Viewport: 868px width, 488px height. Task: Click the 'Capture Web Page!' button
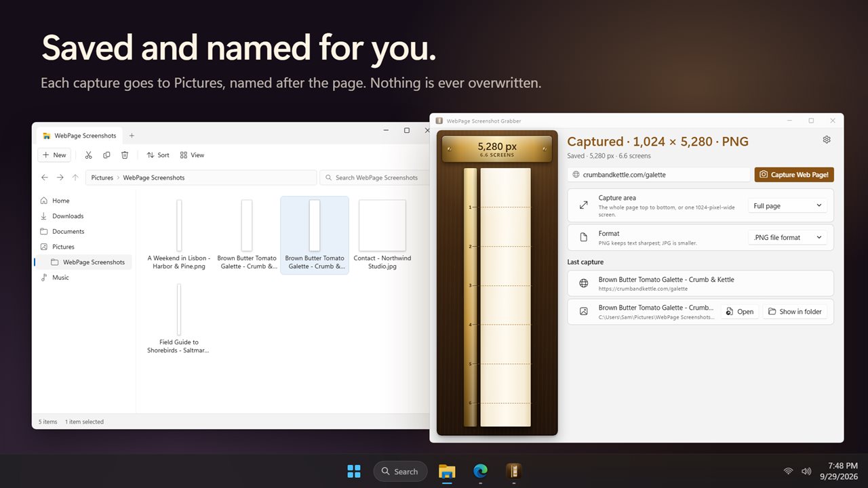(x=794, y=174)
